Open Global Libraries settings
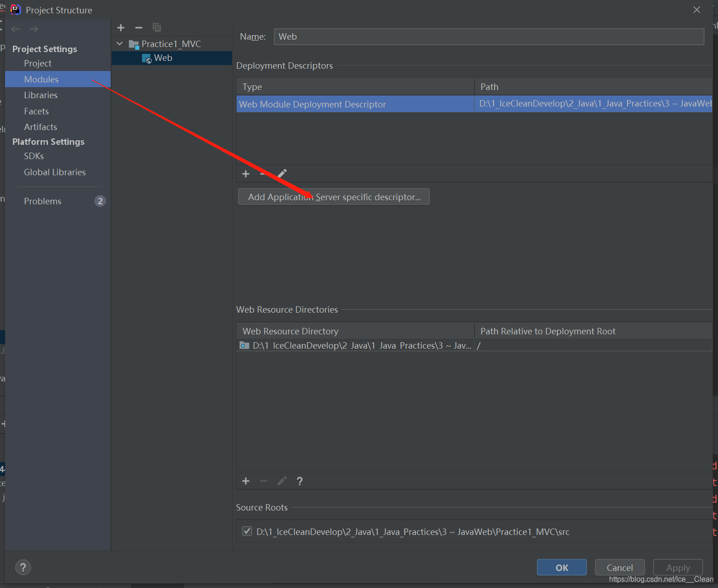This screenshot has height=588, width=718. (x=55, y=172)
